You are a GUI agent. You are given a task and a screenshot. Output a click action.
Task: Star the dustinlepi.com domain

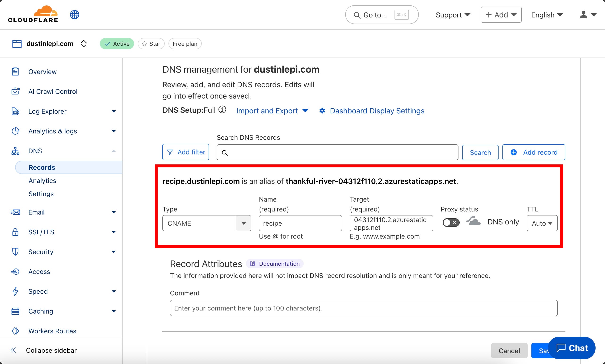point(151,44)
